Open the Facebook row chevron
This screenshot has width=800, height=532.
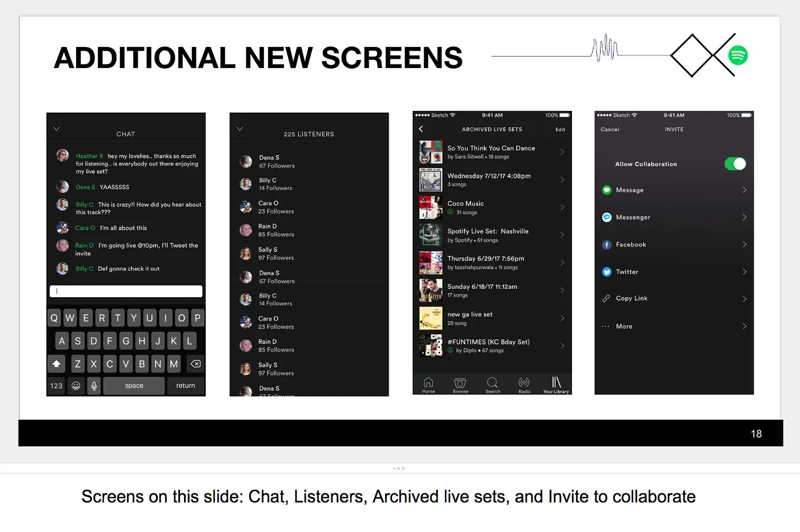pyautogui.click(x=745, y=245)
